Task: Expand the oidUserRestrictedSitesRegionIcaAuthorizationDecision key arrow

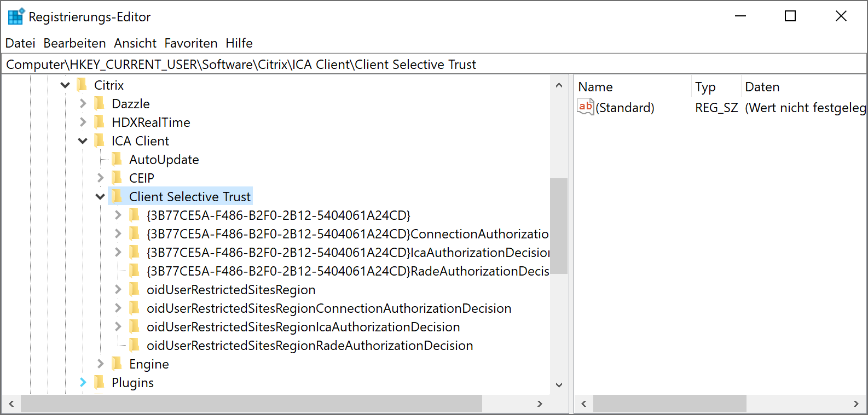Action: tap(118, 326)
